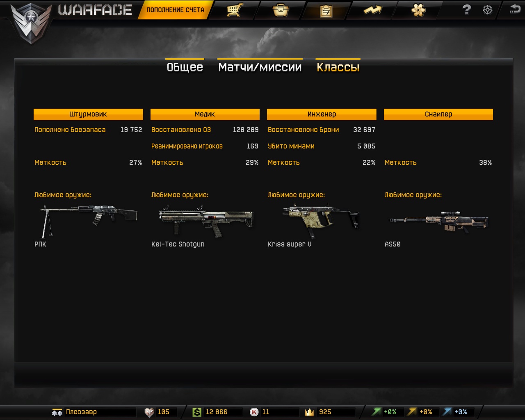Click the gold crown icon
The height and width of the screenshot is (420, 525).
(310, 412)
